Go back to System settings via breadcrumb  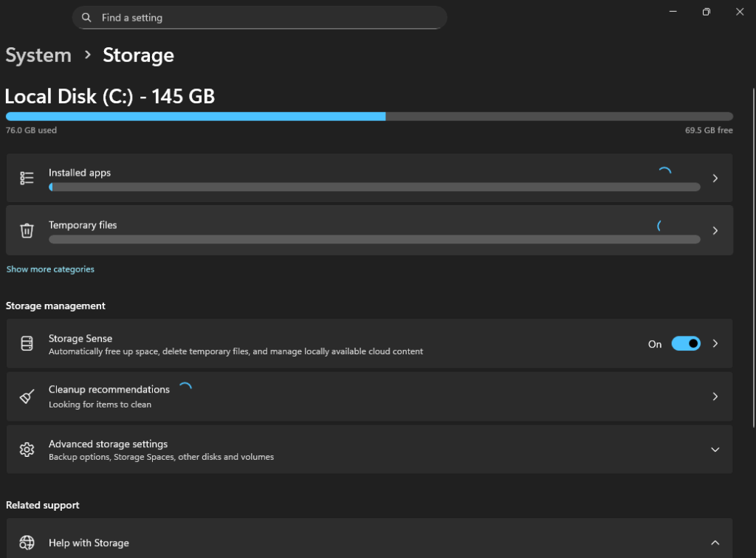tap(38, 55)
